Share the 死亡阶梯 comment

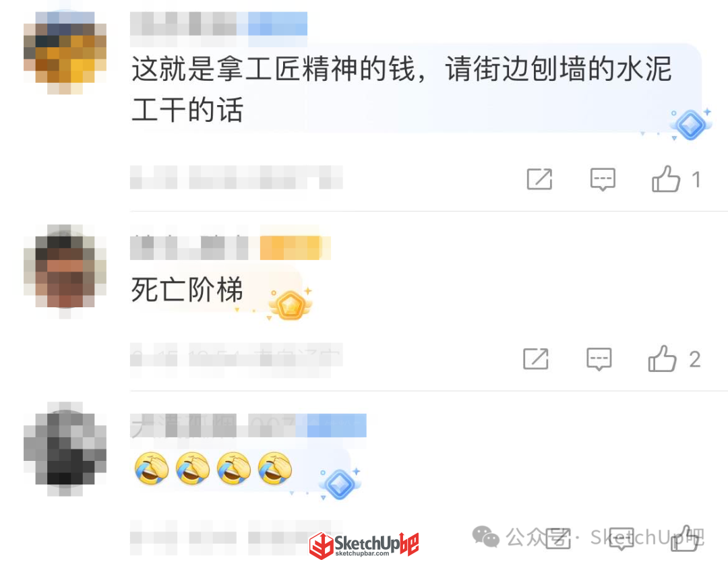(536, 358)
